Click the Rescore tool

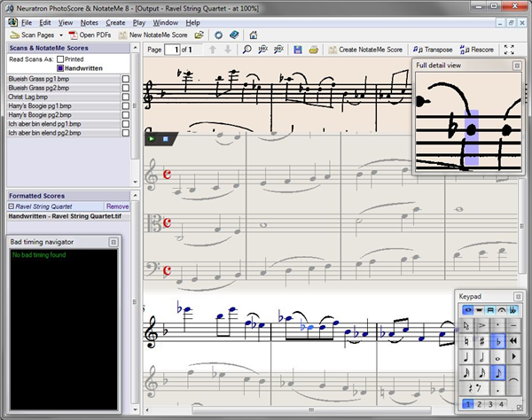coord(479,50)
